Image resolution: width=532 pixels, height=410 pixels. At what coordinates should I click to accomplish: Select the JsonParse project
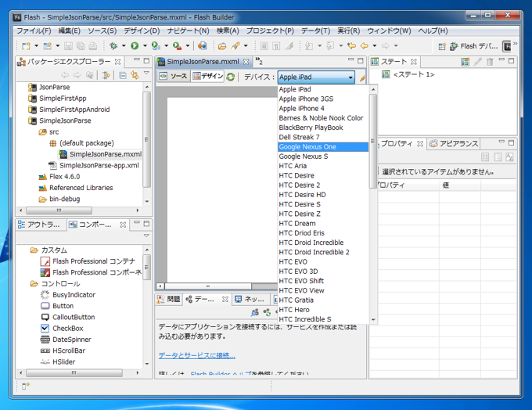[49, 87]
